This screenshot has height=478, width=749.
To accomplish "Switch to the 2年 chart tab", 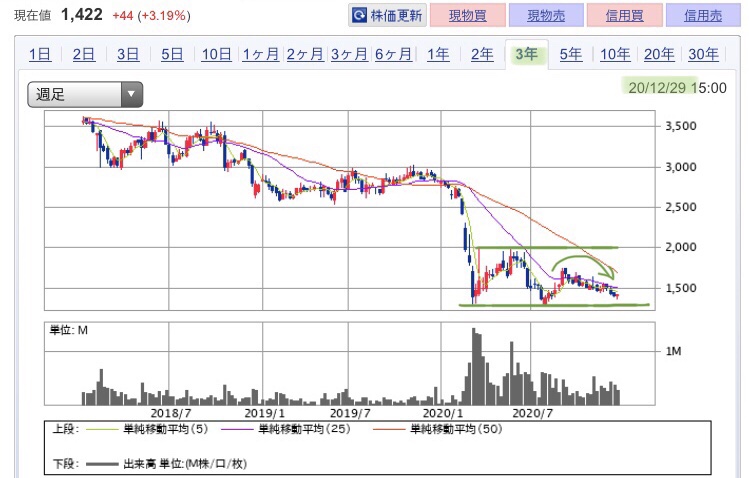I will point(482,54).
